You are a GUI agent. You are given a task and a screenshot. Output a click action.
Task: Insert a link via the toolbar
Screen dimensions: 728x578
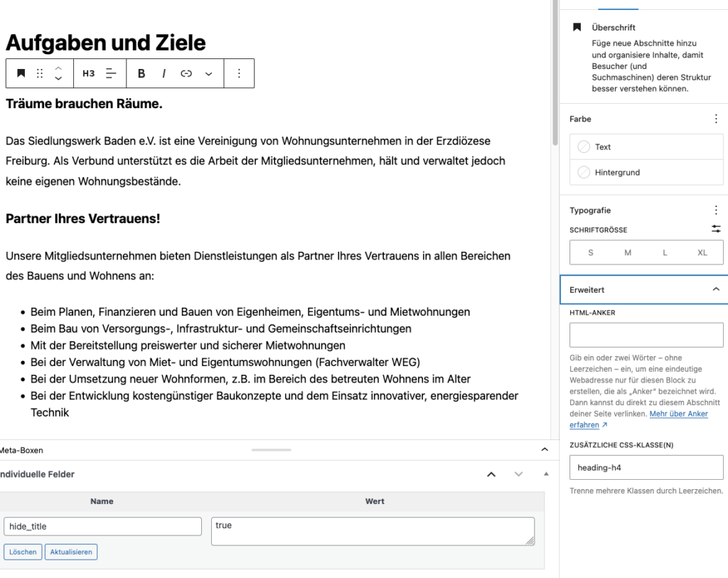click(186, 73)
